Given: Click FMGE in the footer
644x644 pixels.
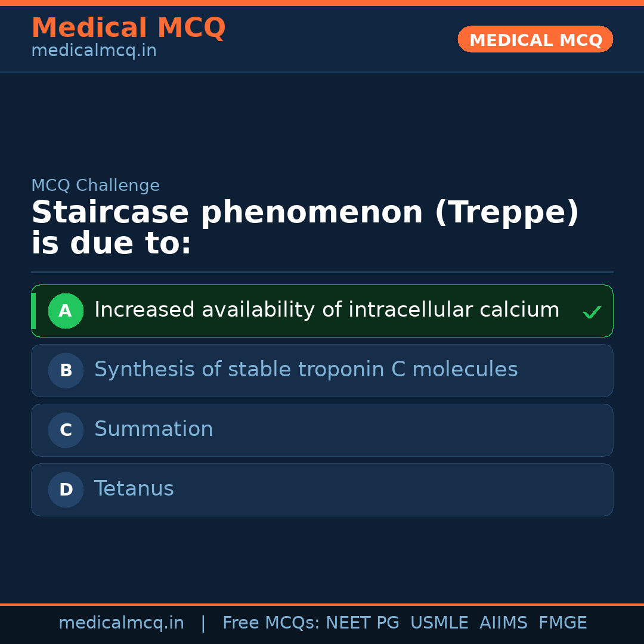Looking at the screenshot, I should (x=562, y=623).
